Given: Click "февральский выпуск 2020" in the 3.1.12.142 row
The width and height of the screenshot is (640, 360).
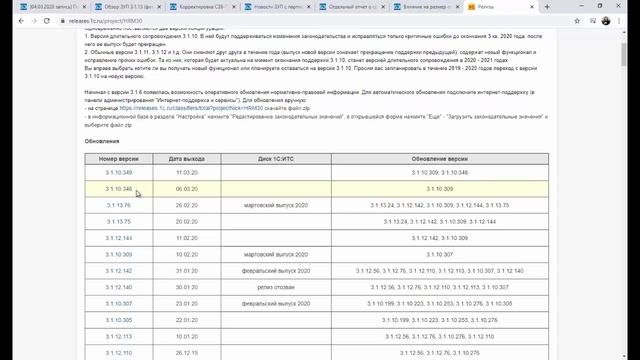Looking at the screenshot, I should pos(276,271).
